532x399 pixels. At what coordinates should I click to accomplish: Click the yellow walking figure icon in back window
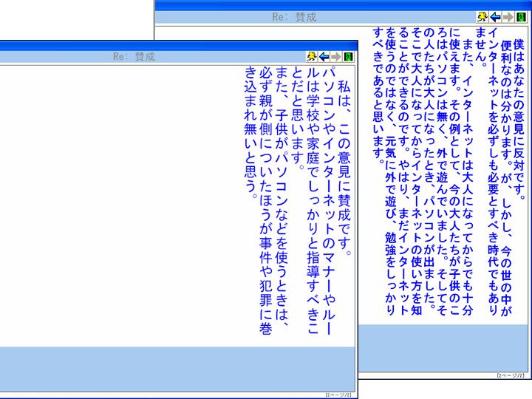point(482,16)
